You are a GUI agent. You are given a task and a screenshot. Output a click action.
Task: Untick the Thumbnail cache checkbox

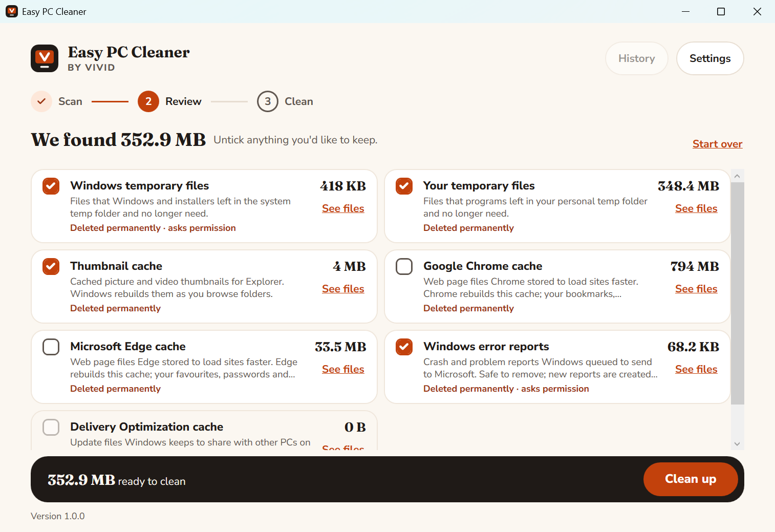tap(51, 266)
